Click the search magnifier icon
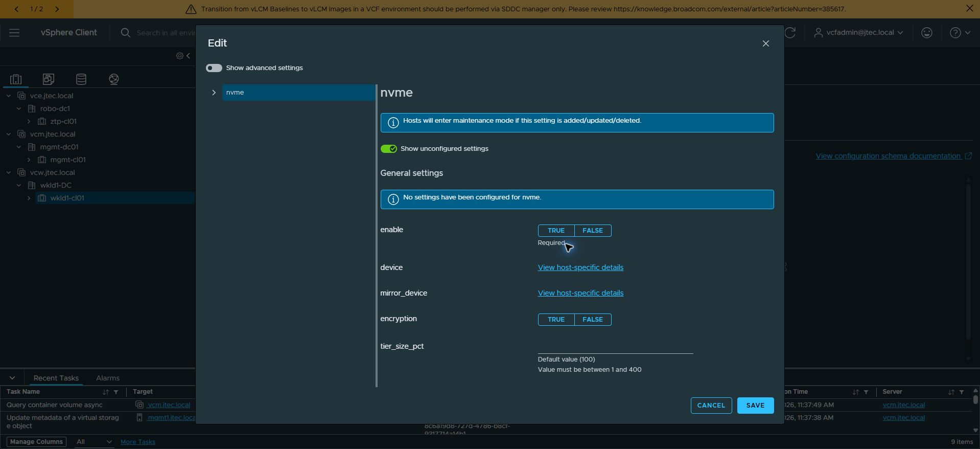This screenshot has width=980, height=449. coord(125,33)
